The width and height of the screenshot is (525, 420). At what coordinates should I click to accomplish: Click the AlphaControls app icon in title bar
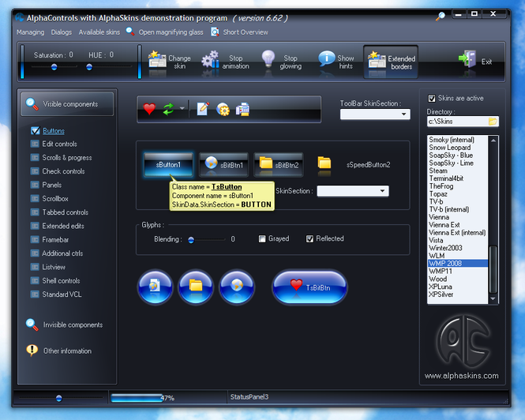point(20,17)
